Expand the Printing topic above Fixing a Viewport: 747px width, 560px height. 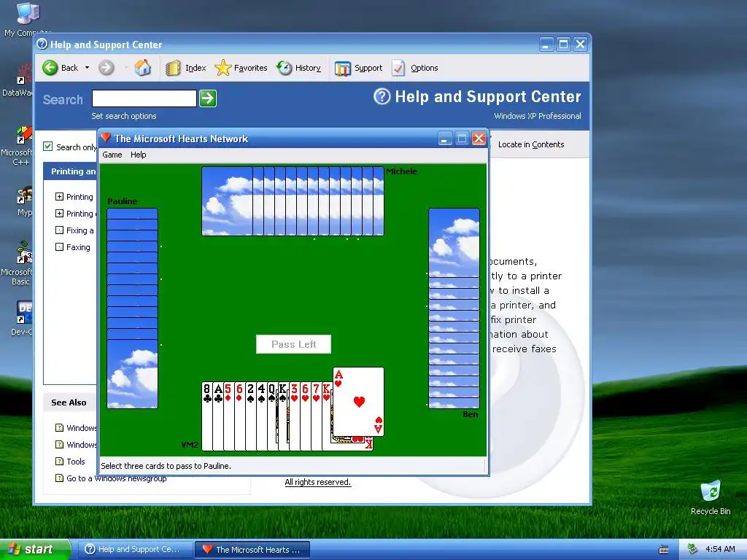pyautogui.click(x=59, y=214)
